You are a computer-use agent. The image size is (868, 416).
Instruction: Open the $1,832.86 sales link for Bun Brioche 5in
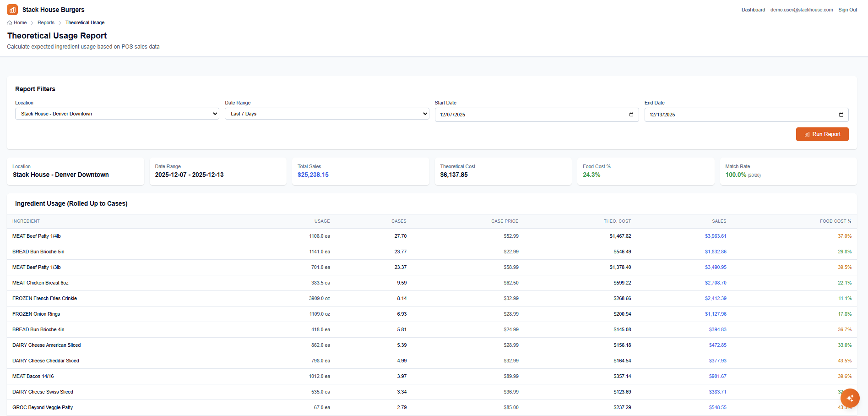(x=715, y=252)
